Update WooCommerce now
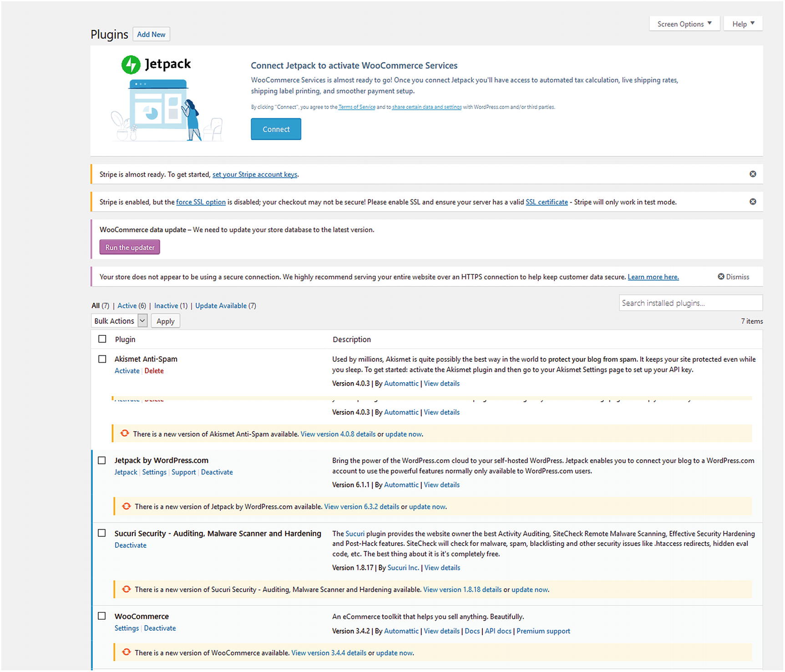This screenshot has width=785, height=672. (x=395, y=653)
